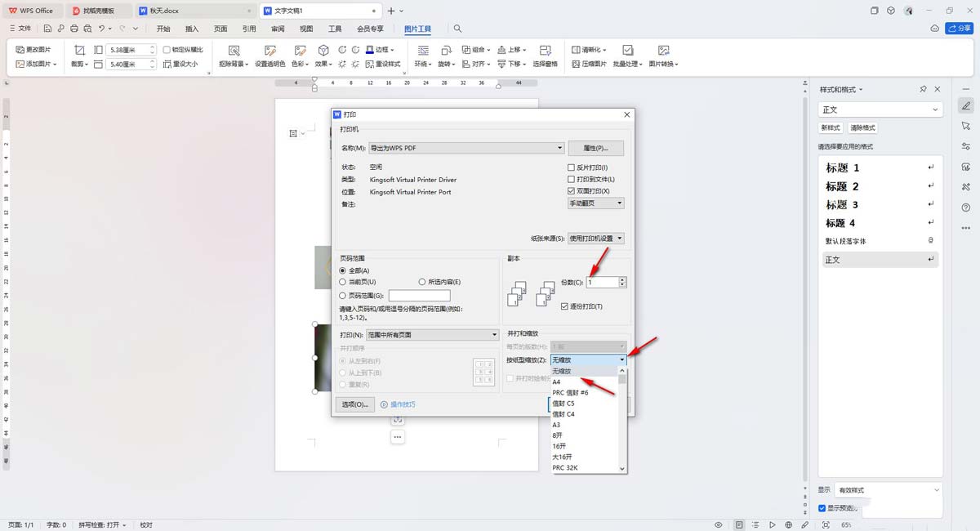Click the selection arrow icon in right sidebar
This screenshot has width=980, height=531.
pos(966,126)
